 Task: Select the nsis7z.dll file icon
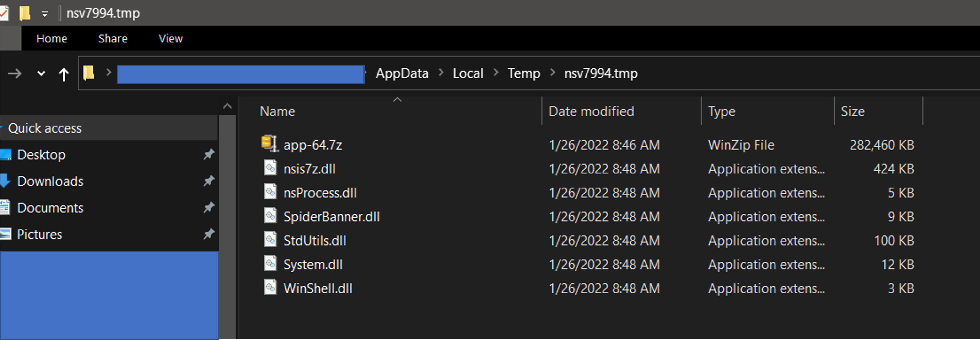coord(270,168)
